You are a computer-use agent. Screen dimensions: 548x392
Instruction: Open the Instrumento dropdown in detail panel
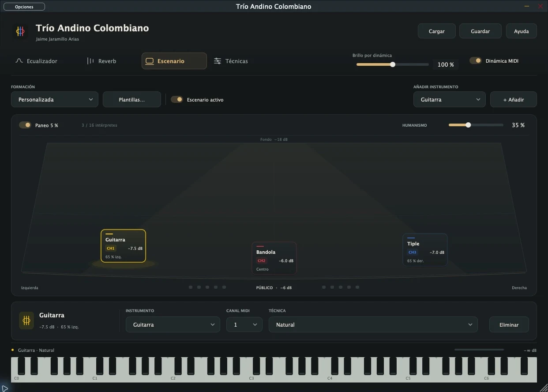tap(173, 324)
